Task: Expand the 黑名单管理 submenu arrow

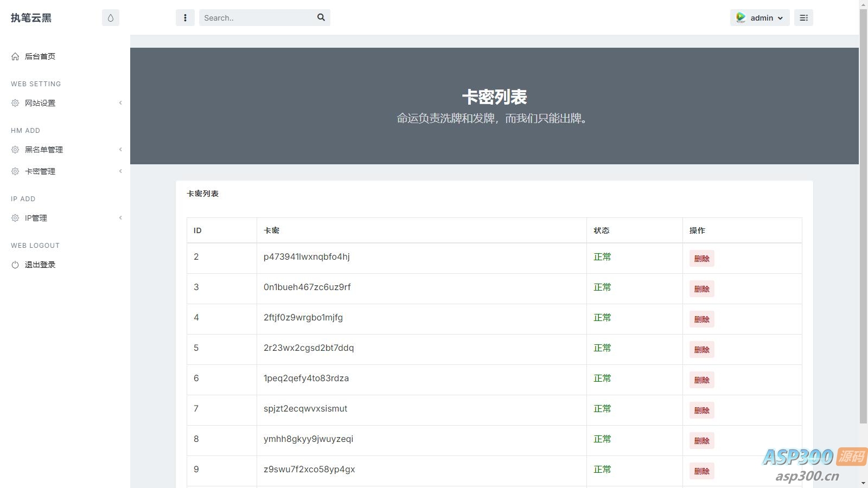Action: point(120,150)
